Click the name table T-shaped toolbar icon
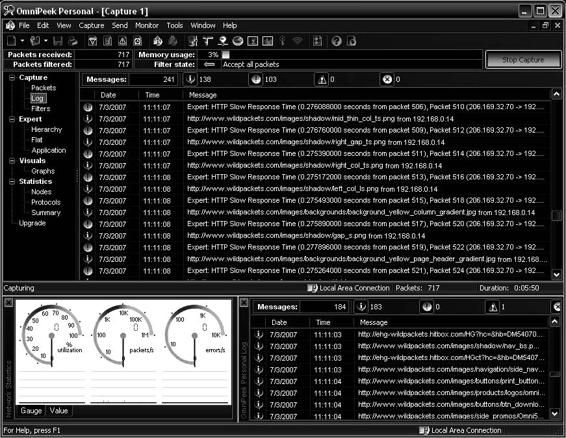566x438 pixels. [208, 41]
